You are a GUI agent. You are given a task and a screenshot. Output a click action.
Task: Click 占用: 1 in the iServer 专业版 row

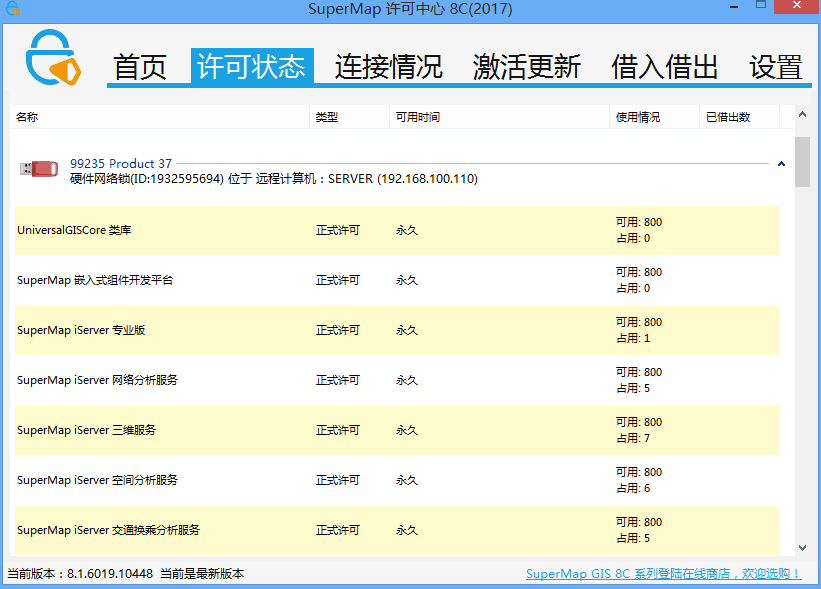coord(633,338)
